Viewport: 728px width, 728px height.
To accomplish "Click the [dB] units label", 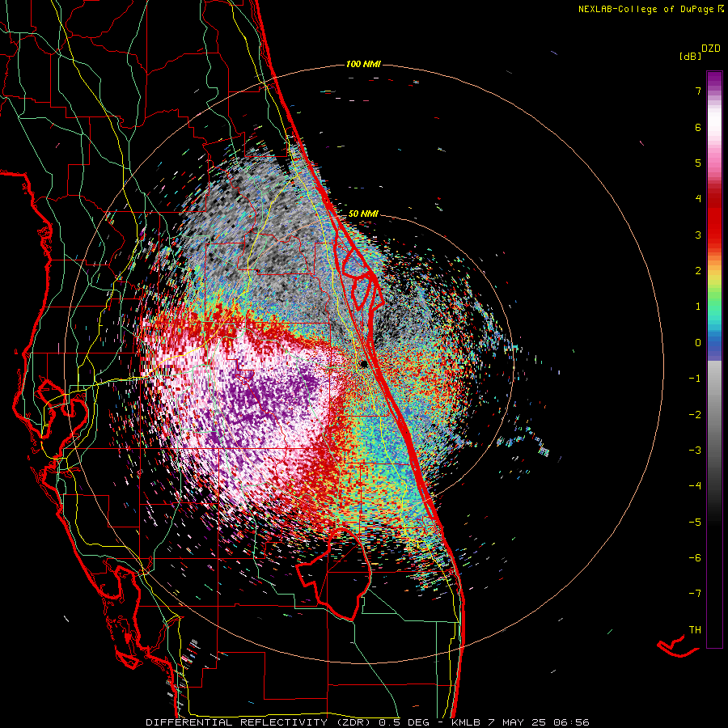I will click(690, 56).
